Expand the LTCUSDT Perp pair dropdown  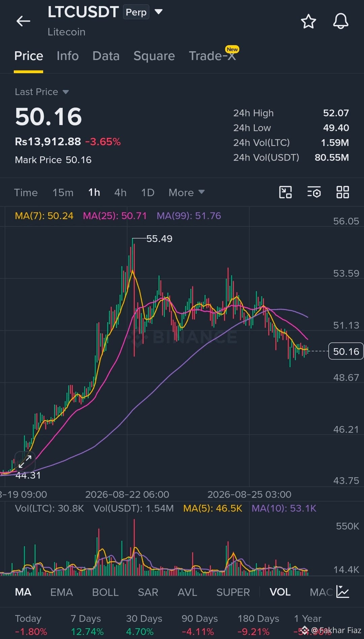coord(158,12)
